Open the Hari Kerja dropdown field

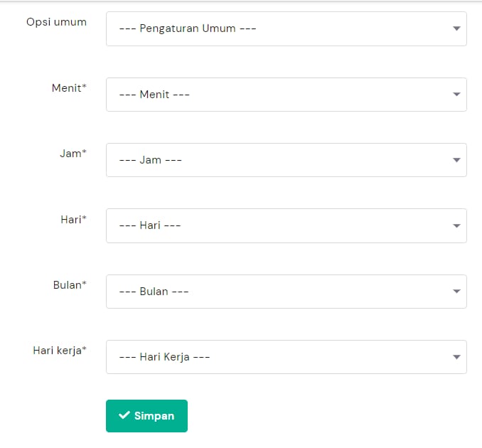coord(286,357)
